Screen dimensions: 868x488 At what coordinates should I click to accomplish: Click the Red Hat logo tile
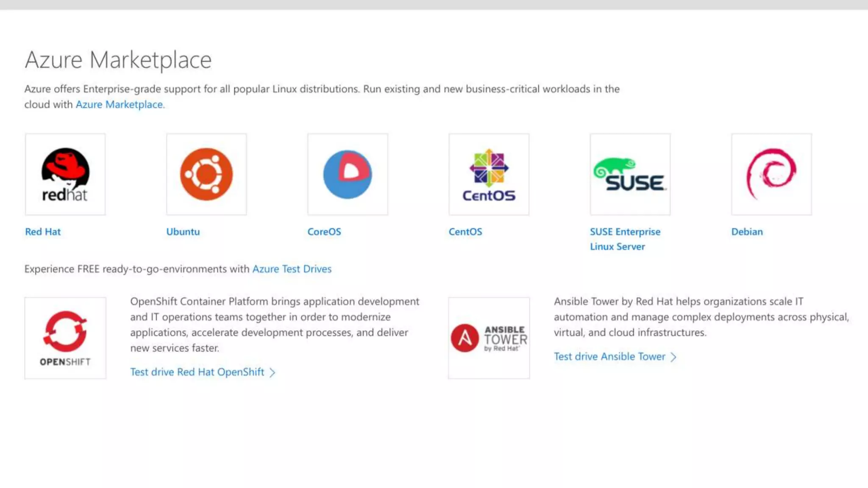point(65,174)
